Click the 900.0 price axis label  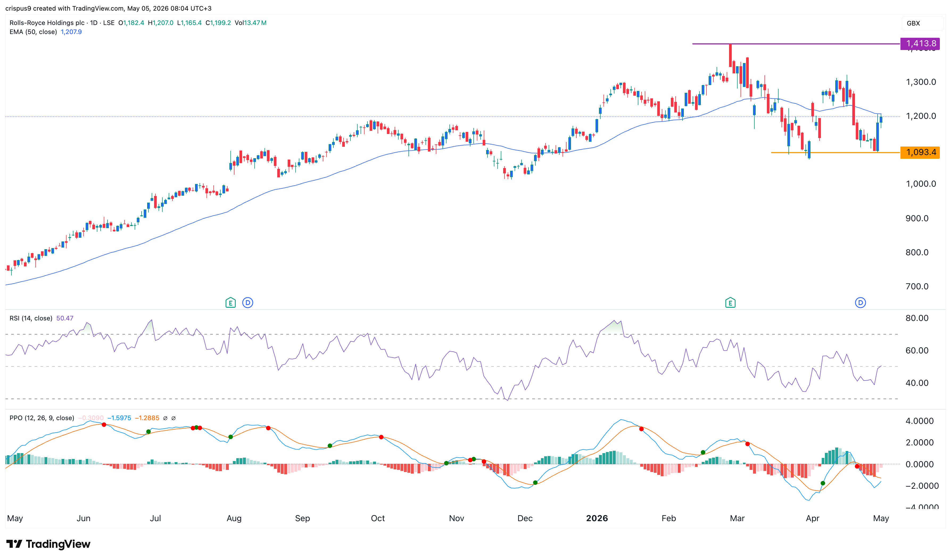[917, 219]
